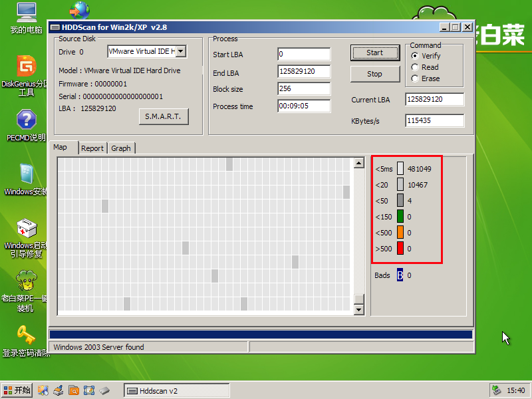This screenshot has width=532, height=399.
Task: Expand the Drive selection dropdown
Action: (181, 51)
